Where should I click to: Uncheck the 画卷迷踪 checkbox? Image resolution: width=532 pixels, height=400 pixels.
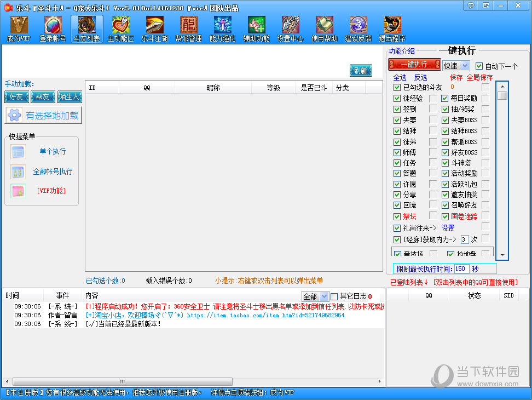coord(445,216)
